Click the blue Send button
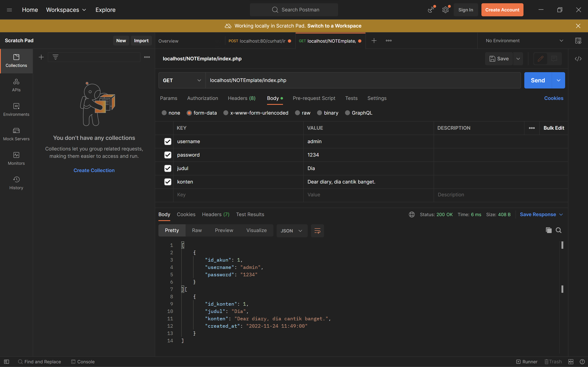This screenshot has width=588, height=367. [x=538, y=80]
